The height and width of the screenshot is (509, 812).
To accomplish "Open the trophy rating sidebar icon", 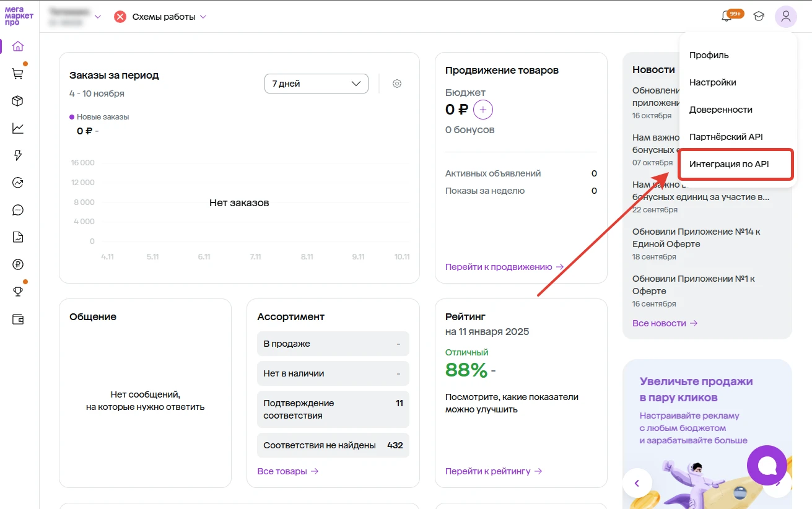I will point(18,292).
